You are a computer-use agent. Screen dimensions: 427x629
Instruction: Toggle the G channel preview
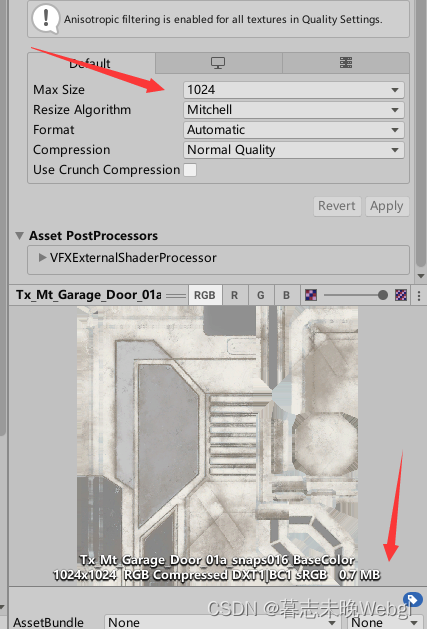(x=261, y=295)
